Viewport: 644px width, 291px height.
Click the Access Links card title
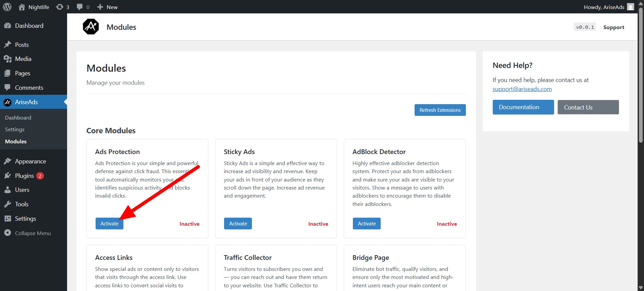(114, 258)
